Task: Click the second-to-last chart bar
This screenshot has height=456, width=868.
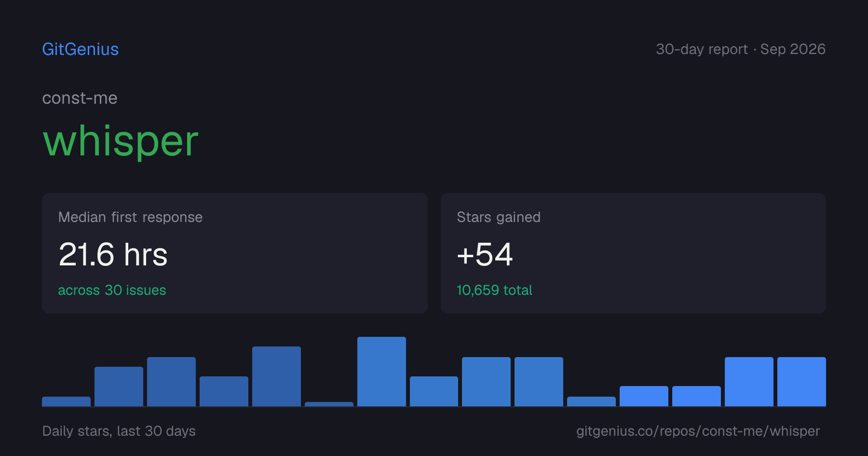Action: (x=749, y=382)
